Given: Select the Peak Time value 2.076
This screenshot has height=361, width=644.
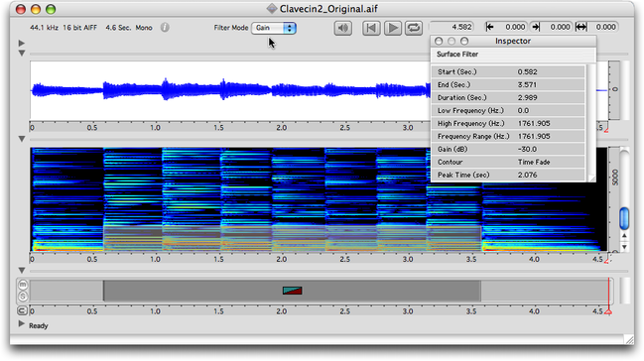Looking at the screenshot, I should click(x=527, y=175).
